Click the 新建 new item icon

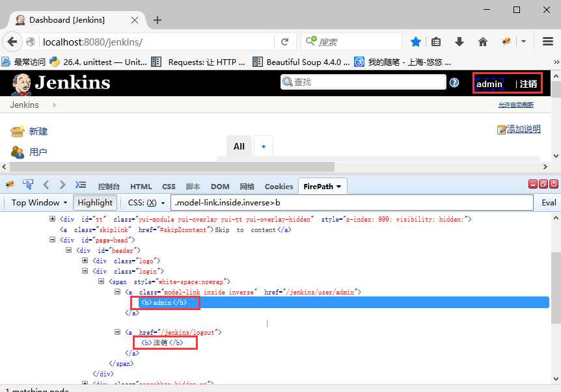pos(17,131)
